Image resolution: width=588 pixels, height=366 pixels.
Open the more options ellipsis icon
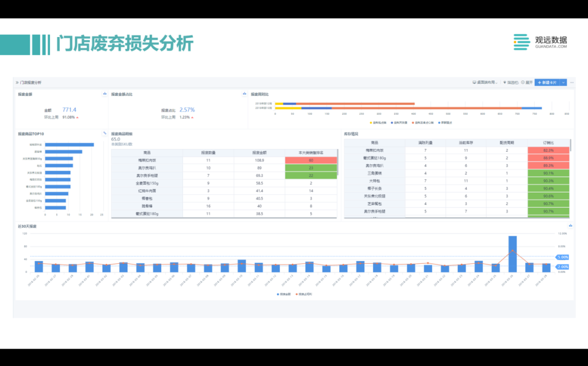click(572, 83)
